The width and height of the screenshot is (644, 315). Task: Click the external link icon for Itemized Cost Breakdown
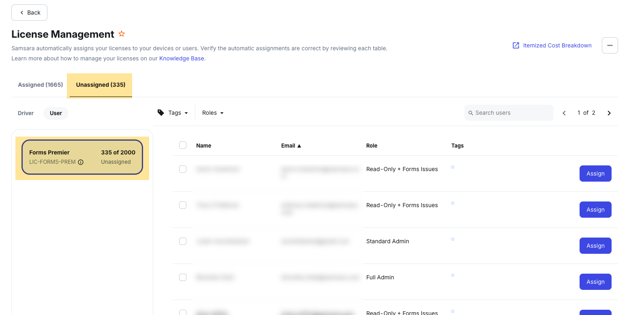click(516, 45)
